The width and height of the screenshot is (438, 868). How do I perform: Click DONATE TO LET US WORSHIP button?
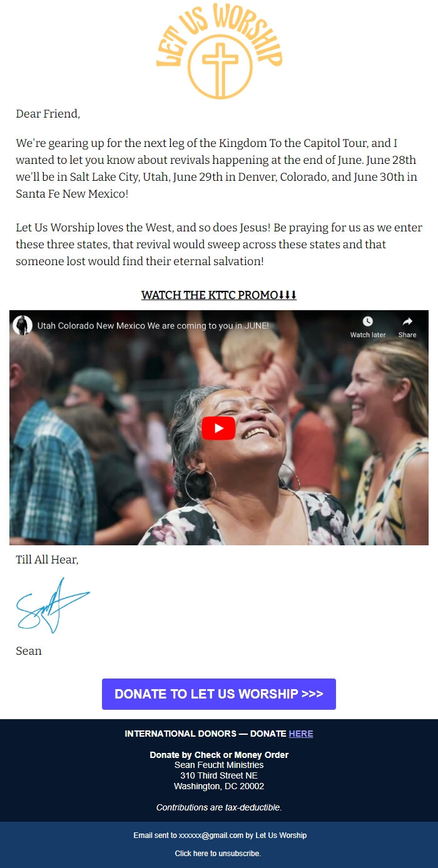coord(219,694)
